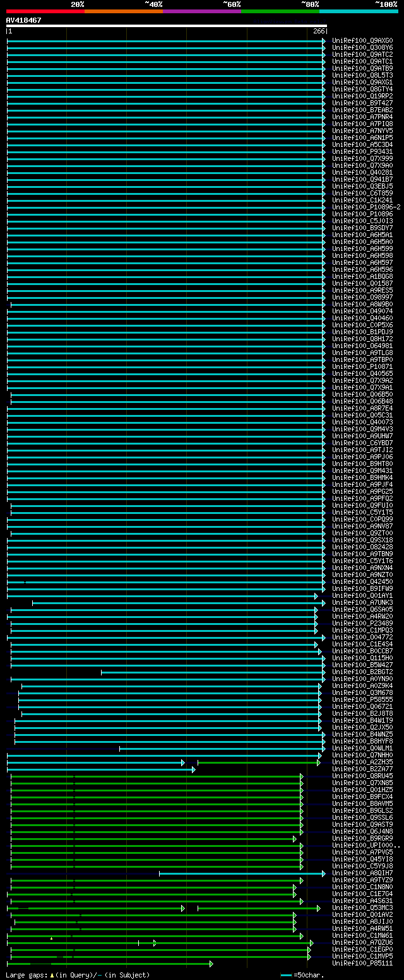Screen dimensions: 404x980
Task: Select the UniRef100_A7UNK3 label
Action: tap(362, 602)
